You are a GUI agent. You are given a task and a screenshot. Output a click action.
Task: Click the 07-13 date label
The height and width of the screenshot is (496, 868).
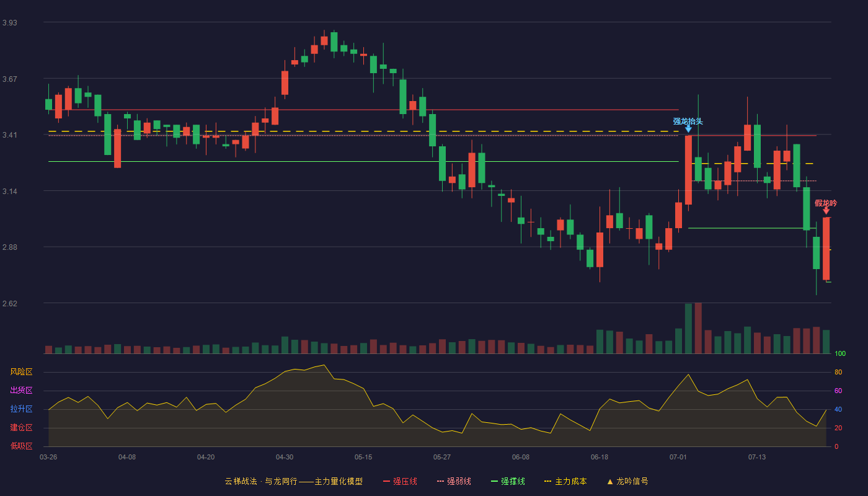[757, 457]
